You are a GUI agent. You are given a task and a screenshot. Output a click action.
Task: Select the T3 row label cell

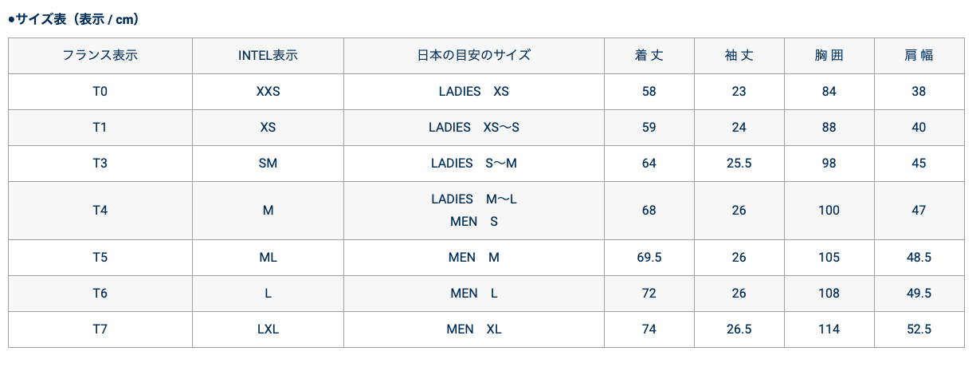tap(100, 164)
